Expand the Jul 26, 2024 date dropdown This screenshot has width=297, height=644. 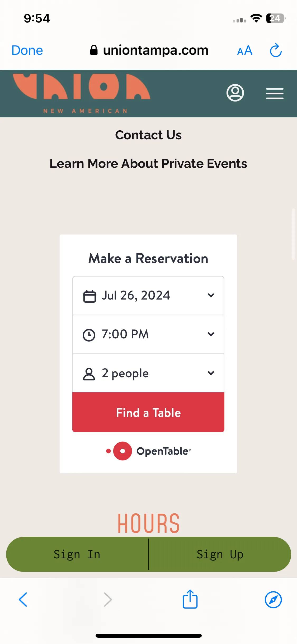tap(148, 296)
